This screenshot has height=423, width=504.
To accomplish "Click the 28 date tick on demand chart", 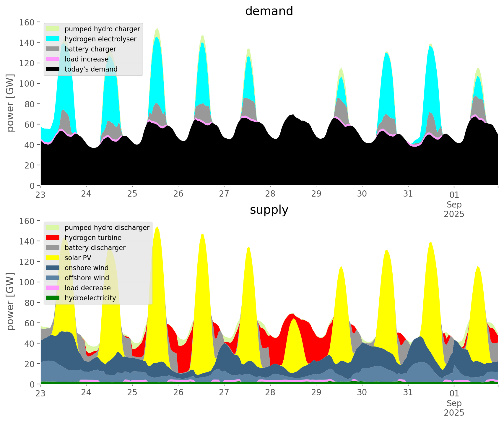I will pyautogui.click(x=270, y=194).
